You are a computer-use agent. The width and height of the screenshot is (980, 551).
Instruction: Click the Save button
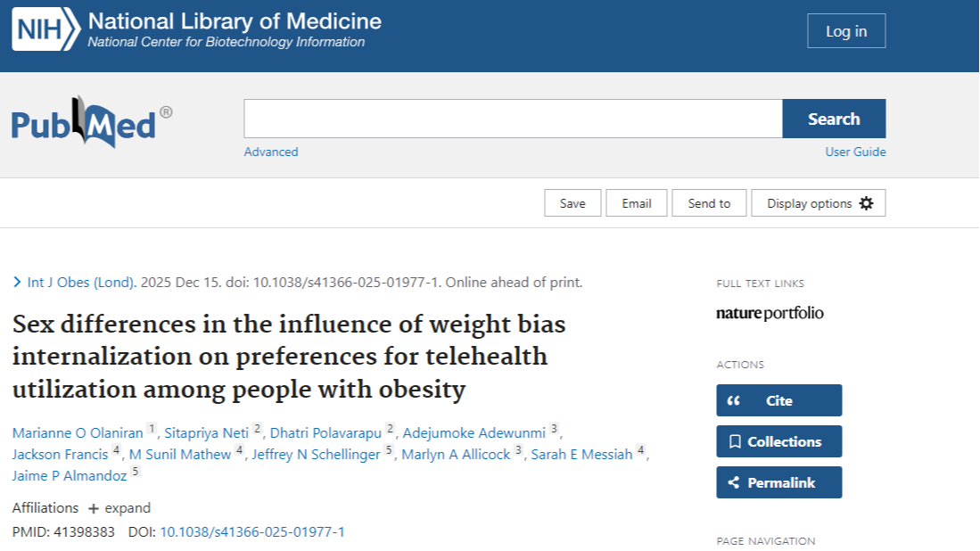(572, 203)
